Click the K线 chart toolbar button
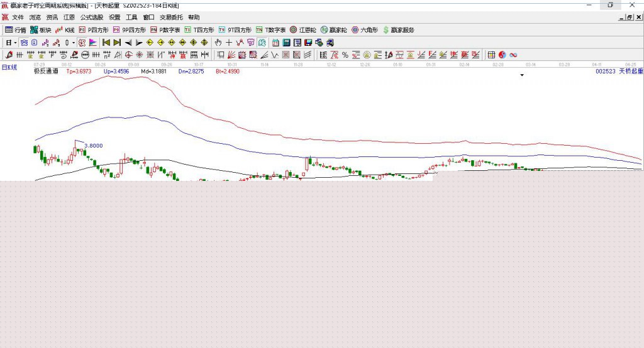The width and height of the screenshot is (644, 348). coord(65,30)
